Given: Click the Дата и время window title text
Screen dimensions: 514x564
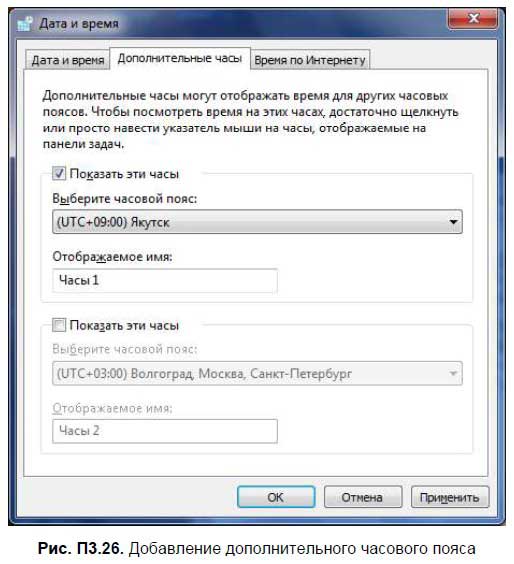Looking at the screenshot, I should click(x=79, y=24).
